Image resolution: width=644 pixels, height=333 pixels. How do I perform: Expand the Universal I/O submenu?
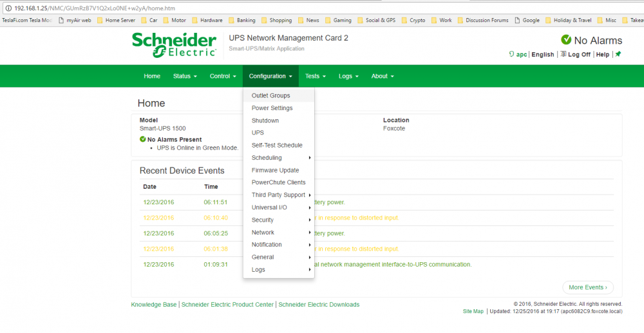279,207
